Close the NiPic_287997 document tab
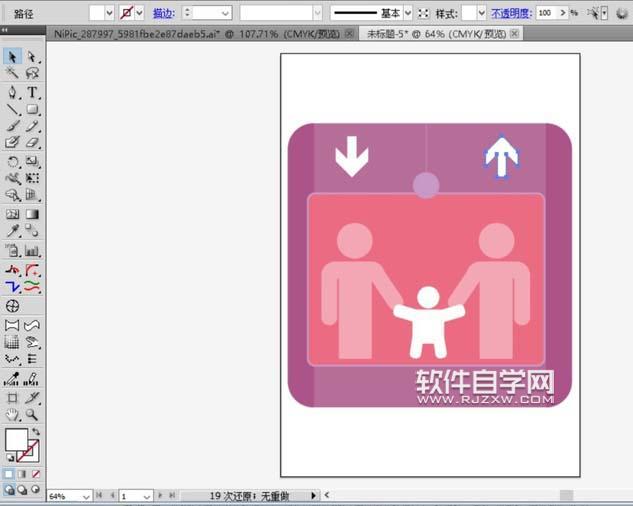This screenshot has width=633, height=506. (350, 34)
